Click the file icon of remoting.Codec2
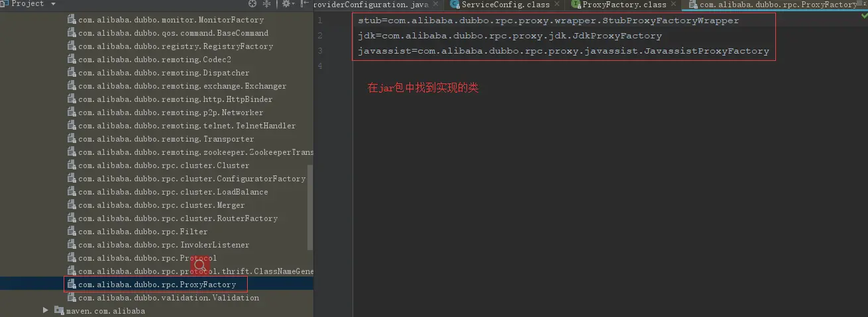The image size is (868, 317). click(x=72, y=60)
